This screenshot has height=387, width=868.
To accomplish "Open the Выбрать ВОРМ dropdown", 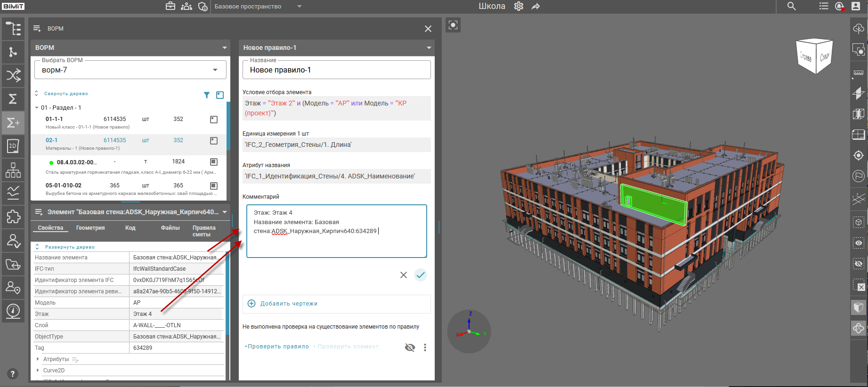I will coord(215,70).
